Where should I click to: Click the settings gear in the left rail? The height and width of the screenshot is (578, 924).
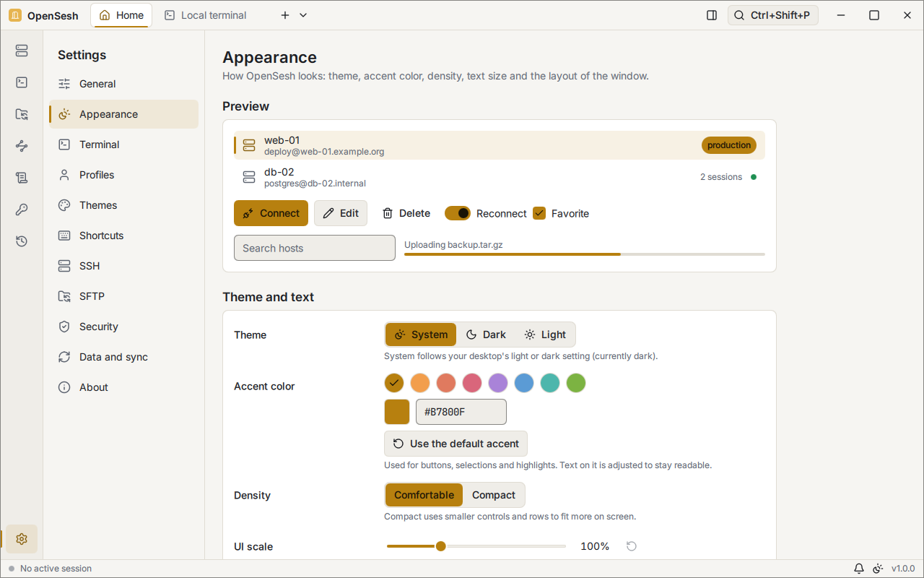tap(22, 539)
